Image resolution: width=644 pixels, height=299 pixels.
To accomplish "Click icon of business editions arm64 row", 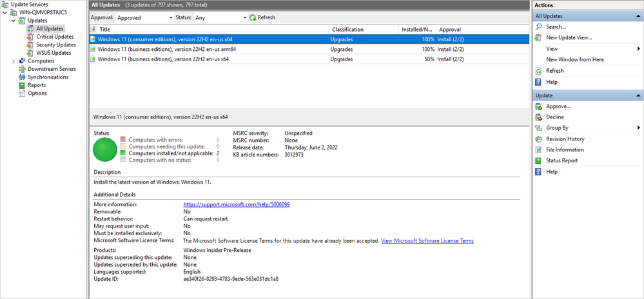I will [93, 49].
